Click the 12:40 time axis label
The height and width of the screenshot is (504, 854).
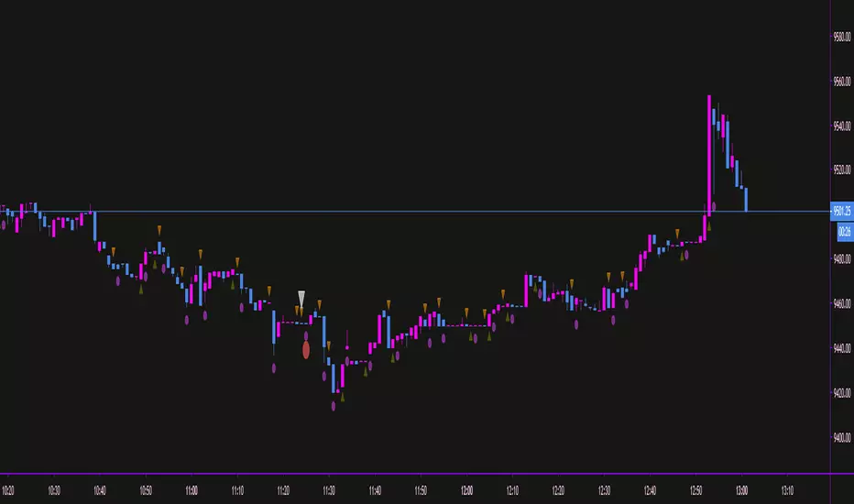pyautogui.click(x=650, y=490)
